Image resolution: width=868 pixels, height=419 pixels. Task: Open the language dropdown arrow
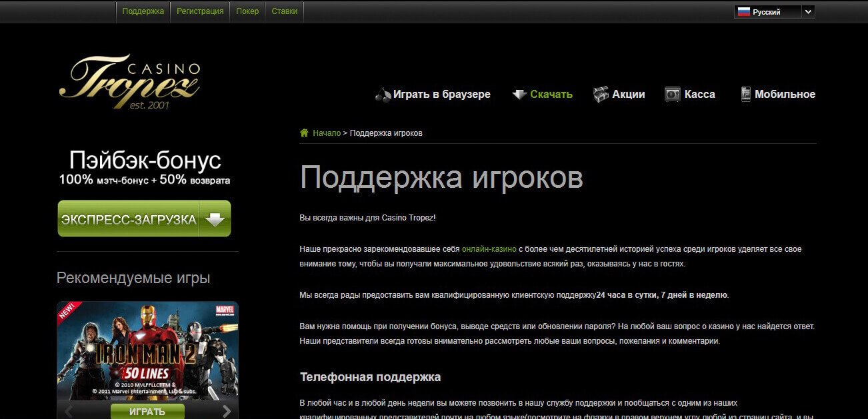(808, 11)
